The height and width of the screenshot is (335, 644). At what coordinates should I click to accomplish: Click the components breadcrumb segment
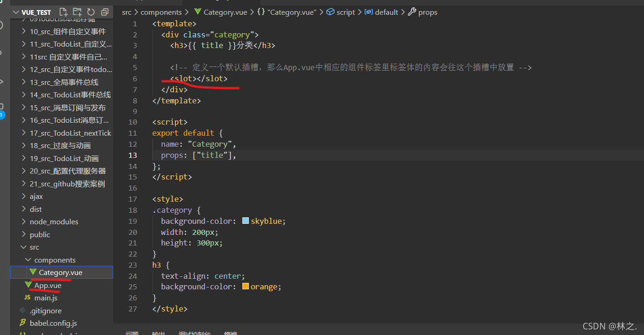161,12
